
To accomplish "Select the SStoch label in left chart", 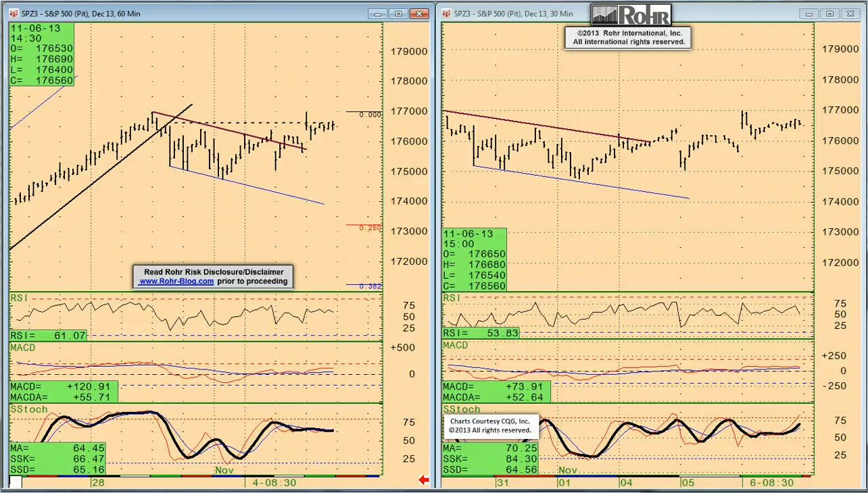I will point(28,409).
